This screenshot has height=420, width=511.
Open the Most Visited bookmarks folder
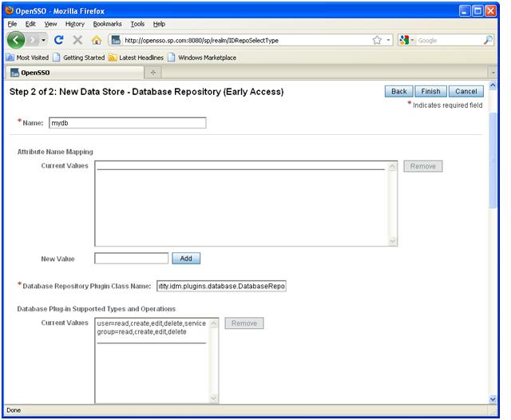pos(27,57)
